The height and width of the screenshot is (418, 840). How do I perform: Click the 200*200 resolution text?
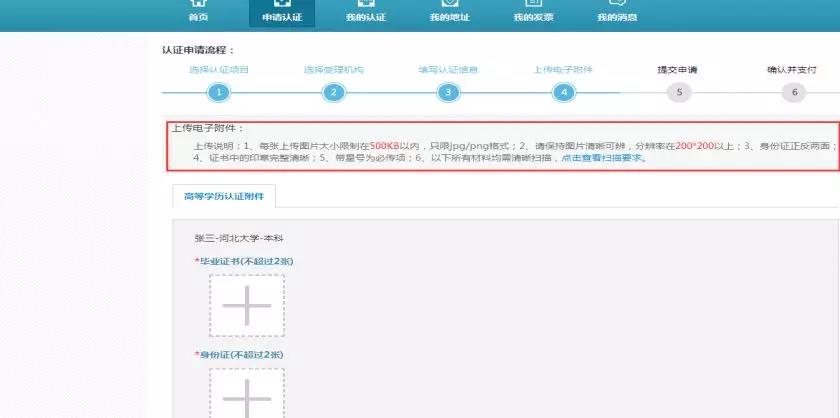(x=695, y=146)
